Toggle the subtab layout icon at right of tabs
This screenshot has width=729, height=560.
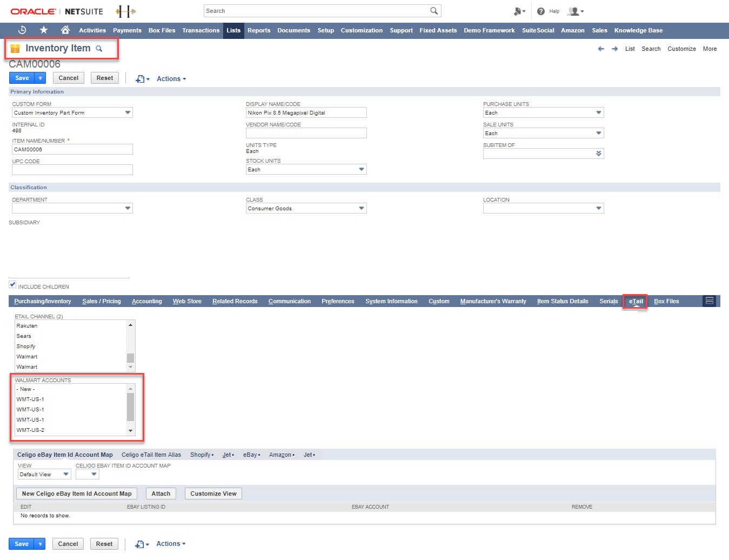(x=710, y=301)
